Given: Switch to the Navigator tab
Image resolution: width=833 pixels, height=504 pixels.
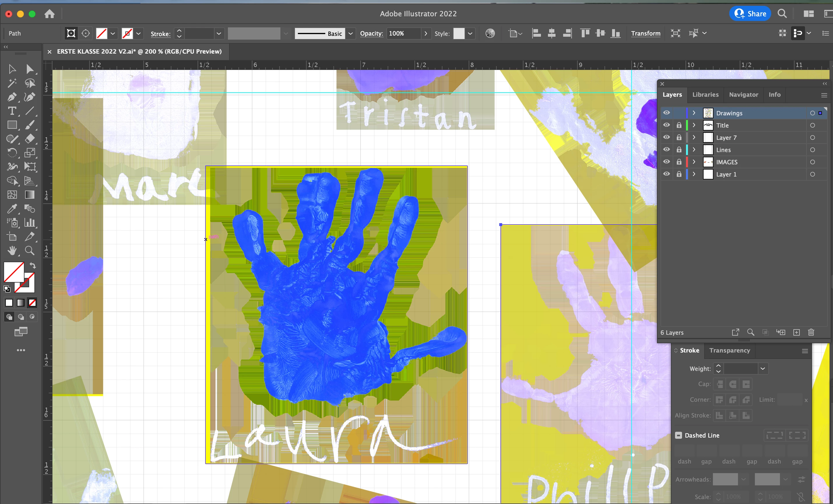Looking at the screenshot, I should click(x=744, y=95).
